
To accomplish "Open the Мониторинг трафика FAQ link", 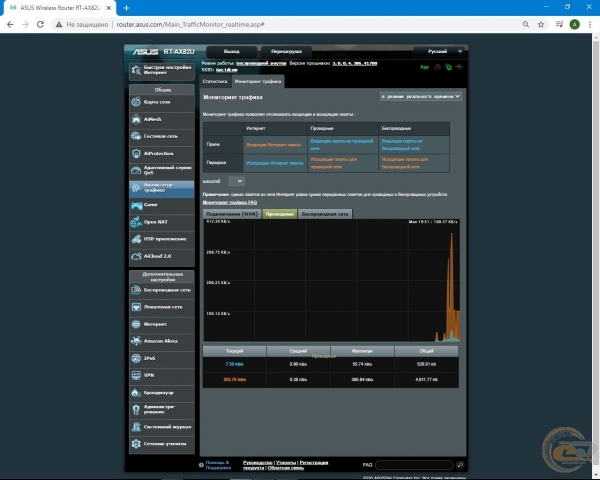I will [230, 202].
